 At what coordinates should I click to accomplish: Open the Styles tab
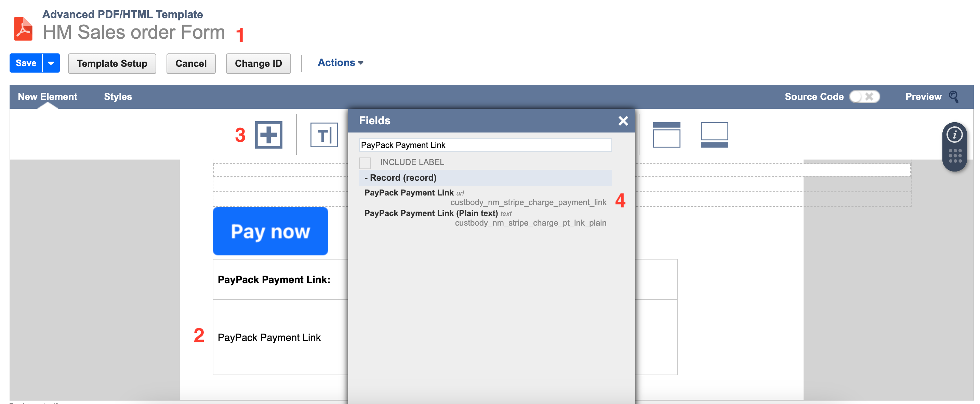coord(118,97)
